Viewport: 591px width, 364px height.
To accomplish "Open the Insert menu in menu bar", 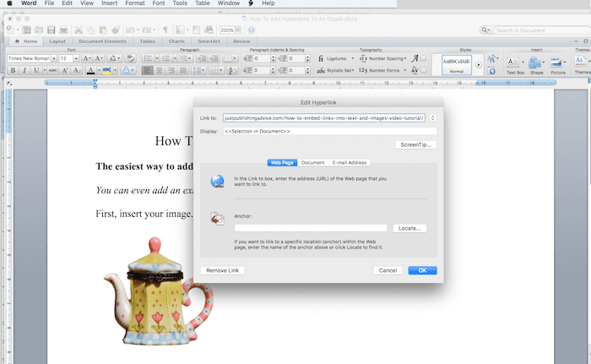I will [x=108, y=4].
